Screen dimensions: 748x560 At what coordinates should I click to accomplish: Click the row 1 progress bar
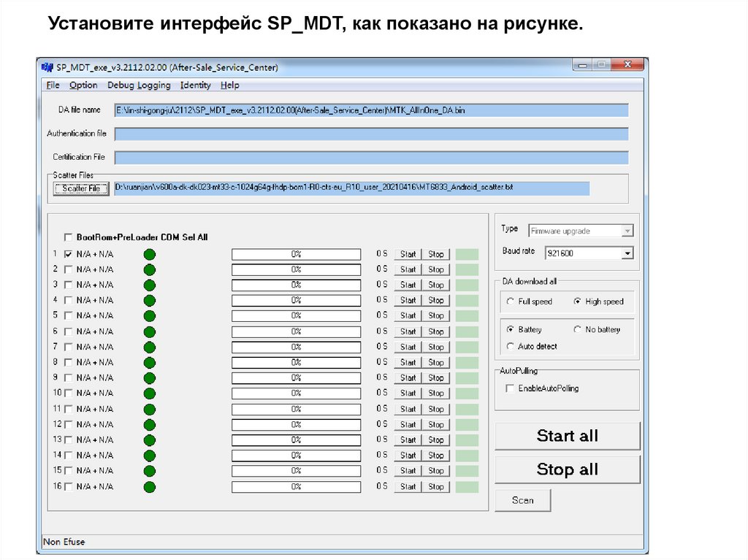click(297, 254)
